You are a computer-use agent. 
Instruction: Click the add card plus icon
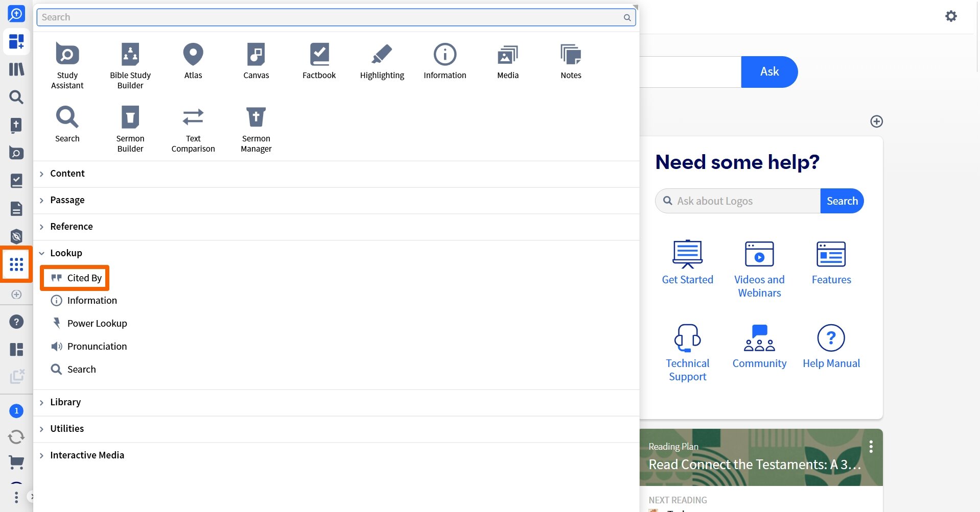point(876,121)
